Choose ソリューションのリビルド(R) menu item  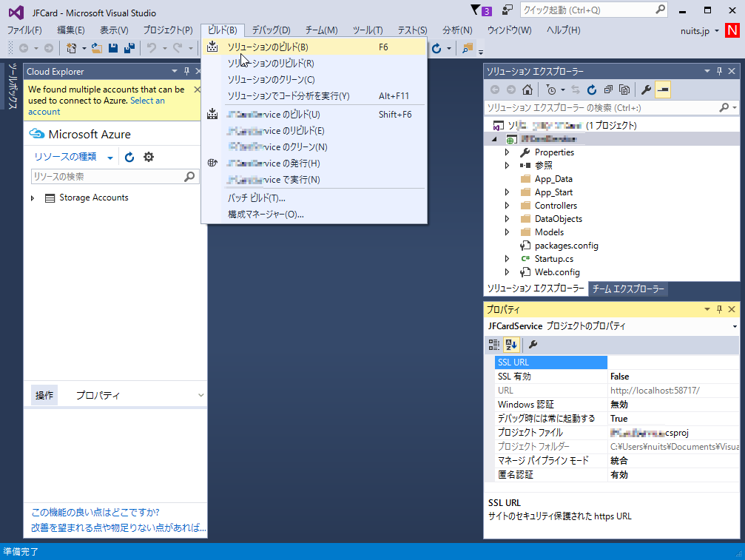point(314,63)
